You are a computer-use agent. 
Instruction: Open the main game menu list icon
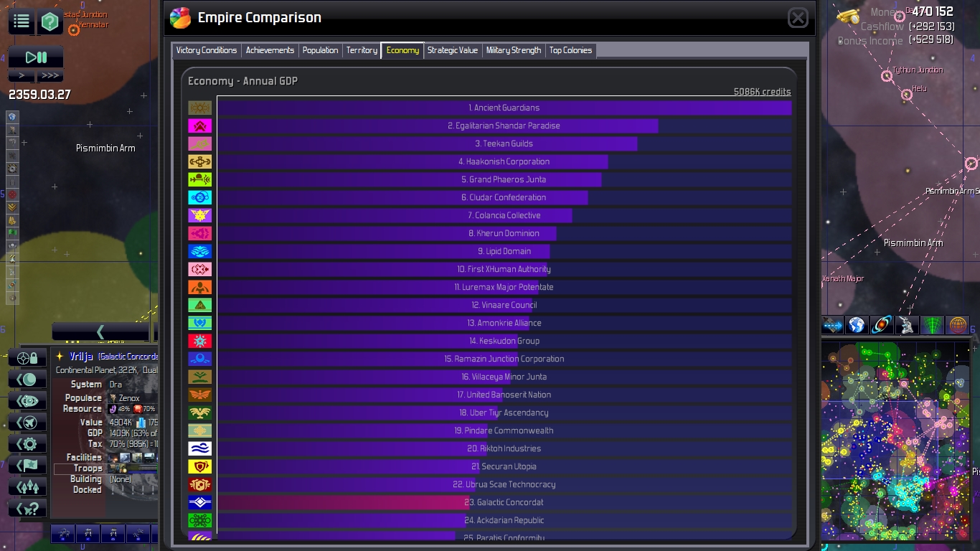coord(22,22)
